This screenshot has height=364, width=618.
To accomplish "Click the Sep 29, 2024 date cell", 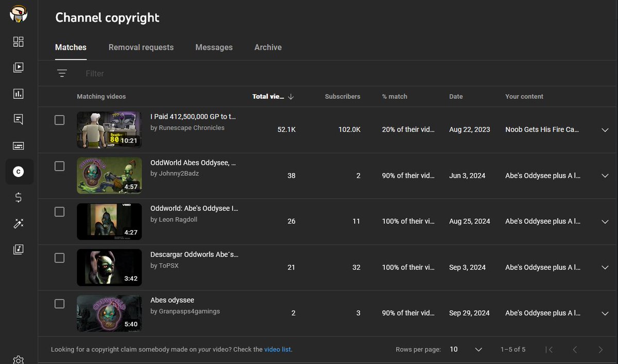I will click(470, 313).
